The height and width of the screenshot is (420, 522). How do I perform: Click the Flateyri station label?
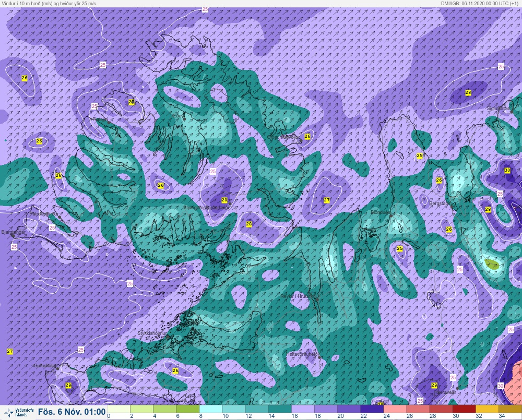100,119
